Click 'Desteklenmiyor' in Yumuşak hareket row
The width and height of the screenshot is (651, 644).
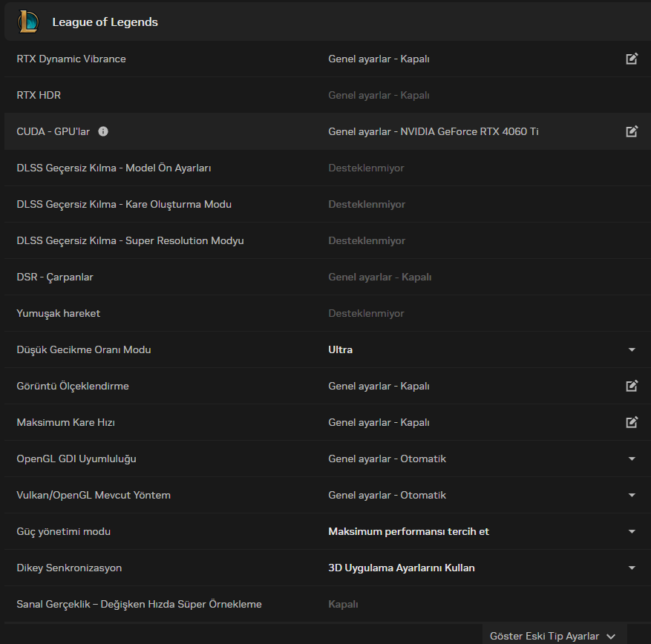point(366,313)
